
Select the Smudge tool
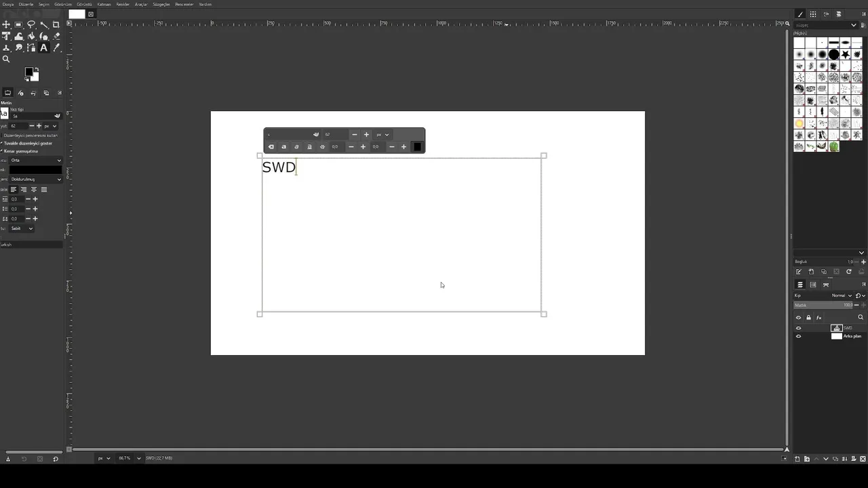pyautogui.click(x=18, y=47)
